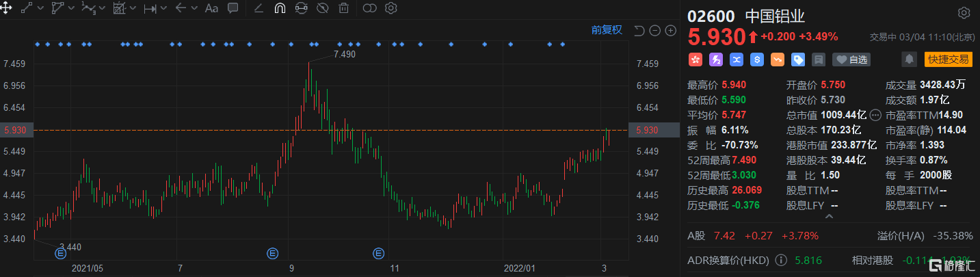This screenshot has width=980, height=277.
Task: Zoom out the chart with minus button
Action: 654,30
